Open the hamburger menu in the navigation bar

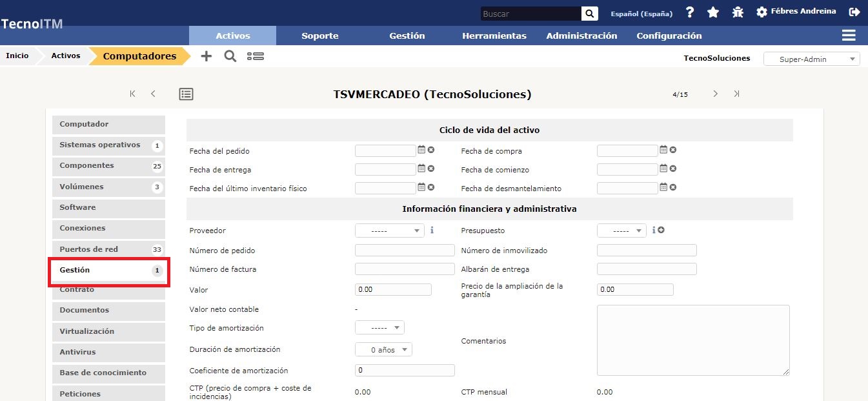point(849,36)
